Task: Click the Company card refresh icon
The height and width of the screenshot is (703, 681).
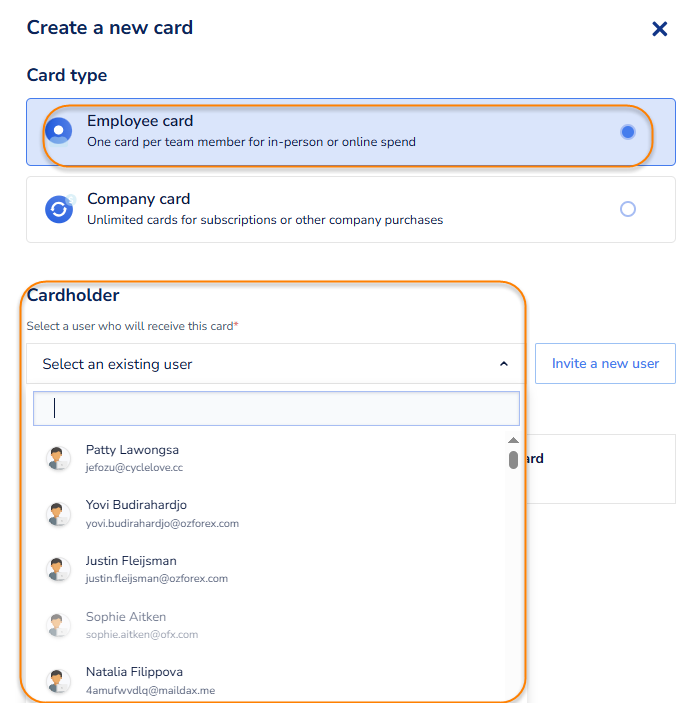Action: [60, 209]
